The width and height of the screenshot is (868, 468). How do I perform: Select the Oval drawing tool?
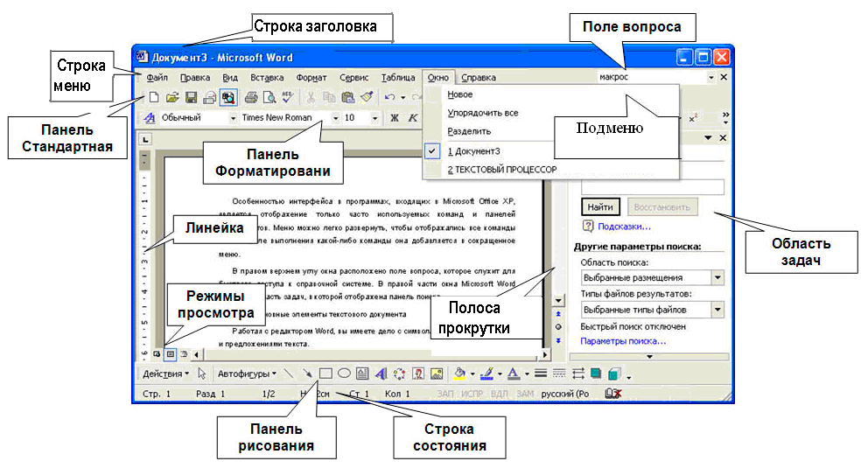click(x=344, y=374)
